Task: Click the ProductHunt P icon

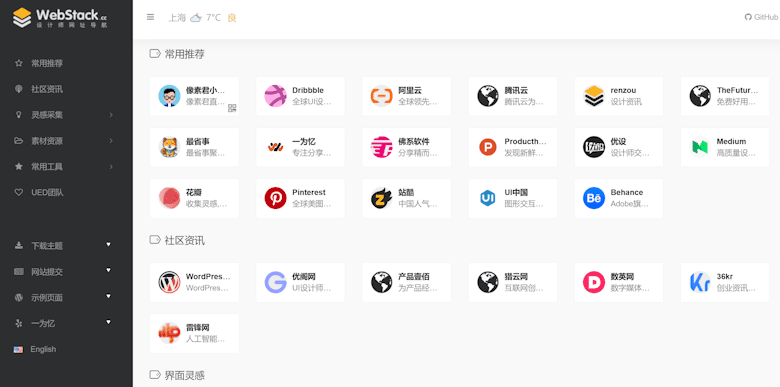Action: tap(488, 147)
